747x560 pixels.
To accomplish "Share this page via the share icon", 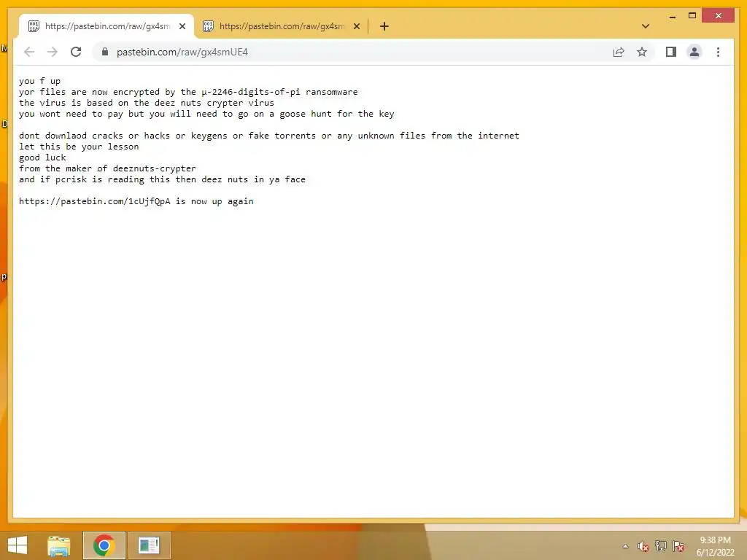I will click(x=619, y=52).
